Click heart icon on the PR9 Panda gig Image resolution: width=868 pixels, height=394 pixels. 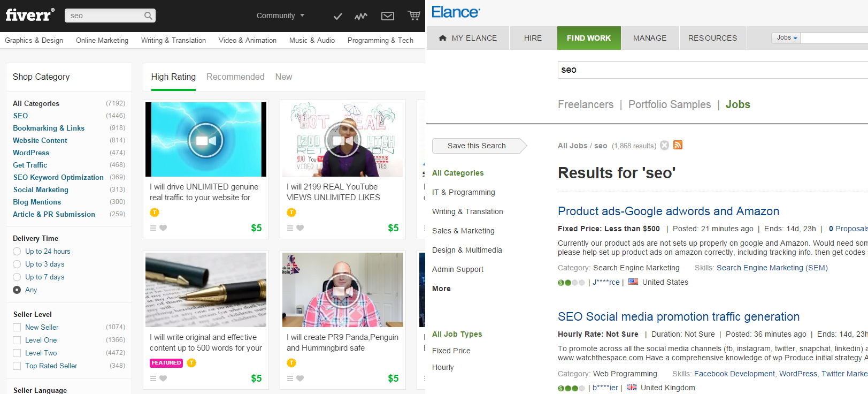(x=300, y=378)
